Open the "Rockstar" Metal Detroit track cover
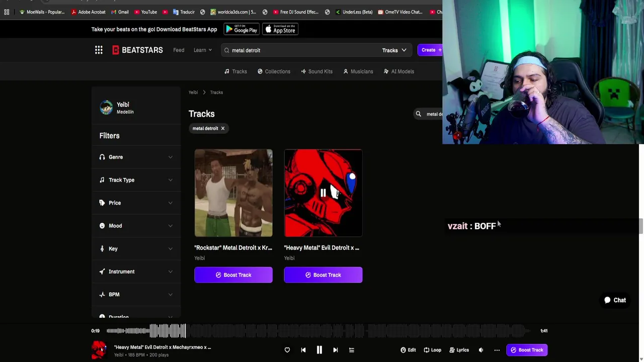Viewport: 644px width, 362px height. point(233,193)
